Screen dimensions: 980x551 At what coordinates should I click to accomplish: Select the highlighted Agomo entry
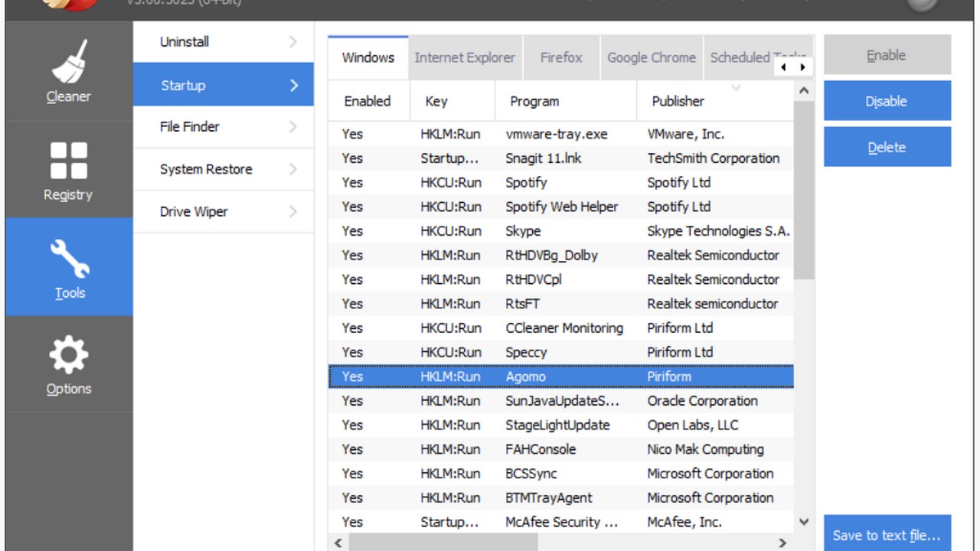pos(561,377)
